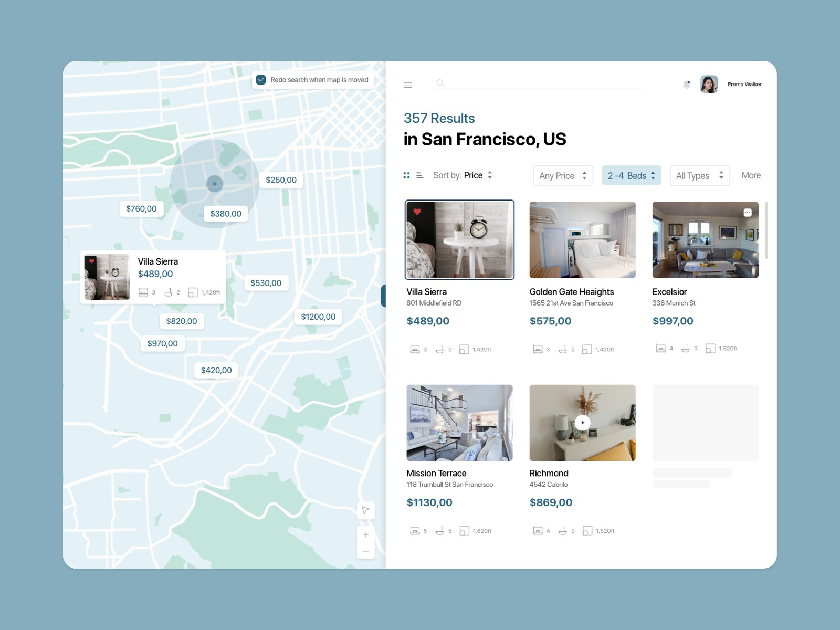Click floor area icon on Villa Sierra card
The image size is (840, 630).
point(464,349)
